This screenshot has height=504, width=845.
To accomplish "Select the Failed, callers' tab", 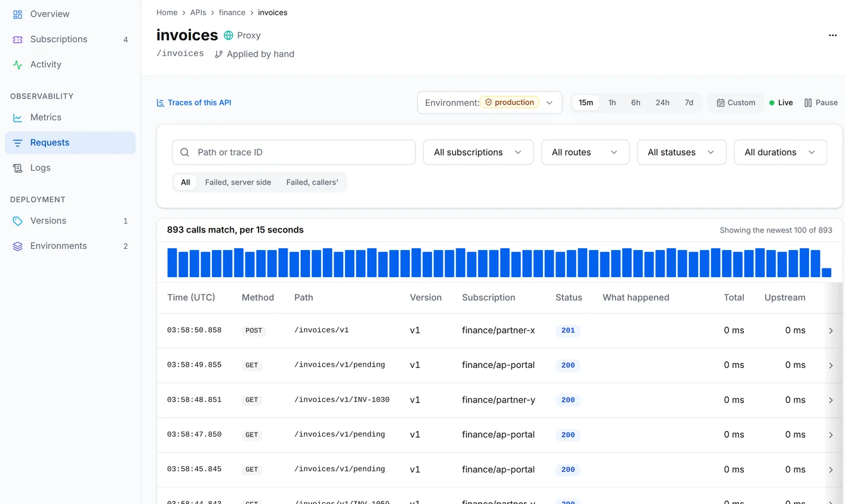I will tap(312, 182).
